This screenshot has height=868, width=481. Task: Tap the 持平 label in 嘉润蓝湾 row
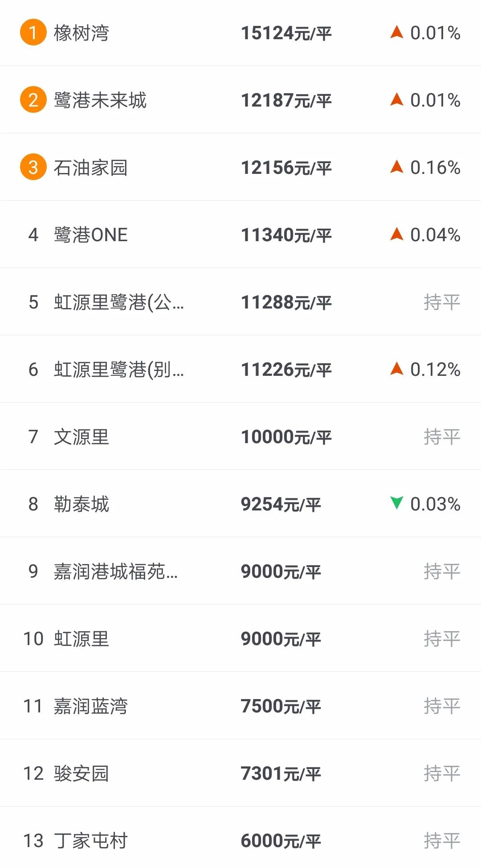pyautogui.click(x=441, y=706)
